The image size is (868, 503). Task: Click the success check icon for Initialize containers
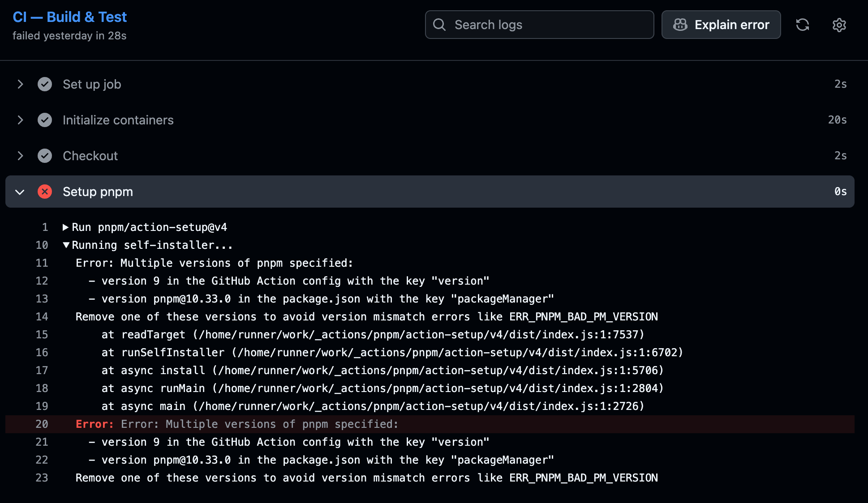tap(45, 120)
